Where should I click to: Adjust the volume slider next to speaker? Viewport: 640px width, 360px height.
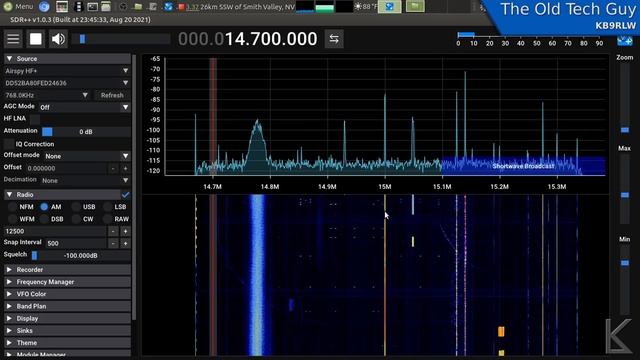121,39
